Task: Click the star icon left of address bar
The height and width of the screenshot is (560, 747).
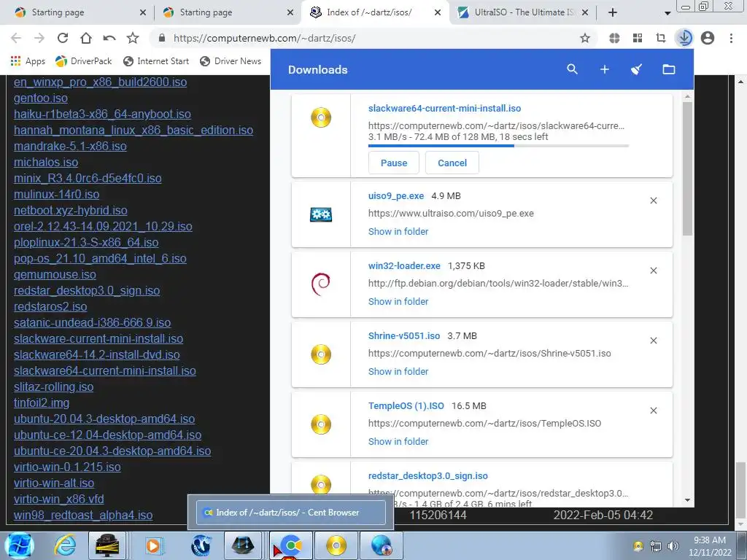Action: [133, 38]
